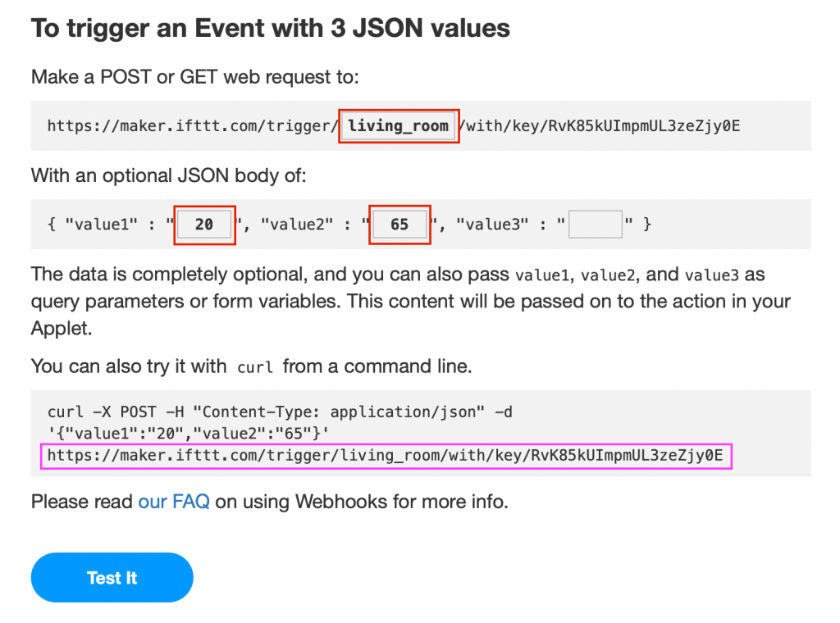Click text You can also try it with curl

pos(251,366)
